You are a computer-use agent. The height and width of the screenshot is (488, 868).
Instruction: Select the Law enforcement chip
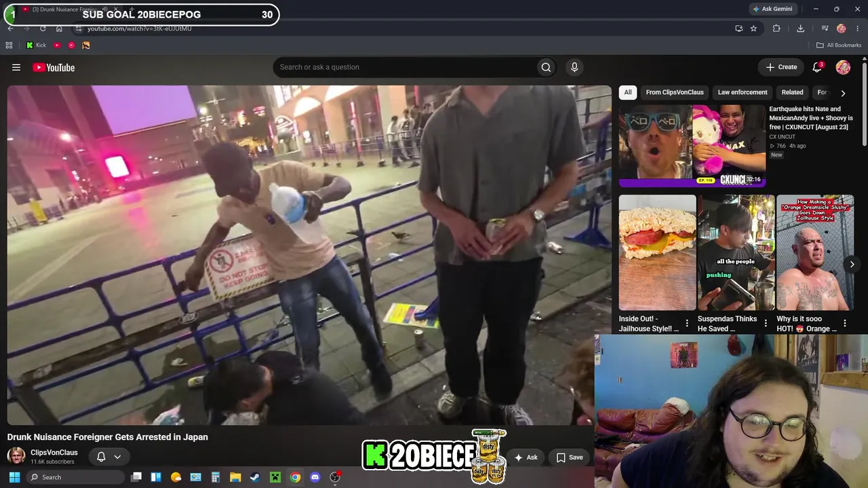tap(743, 92)
